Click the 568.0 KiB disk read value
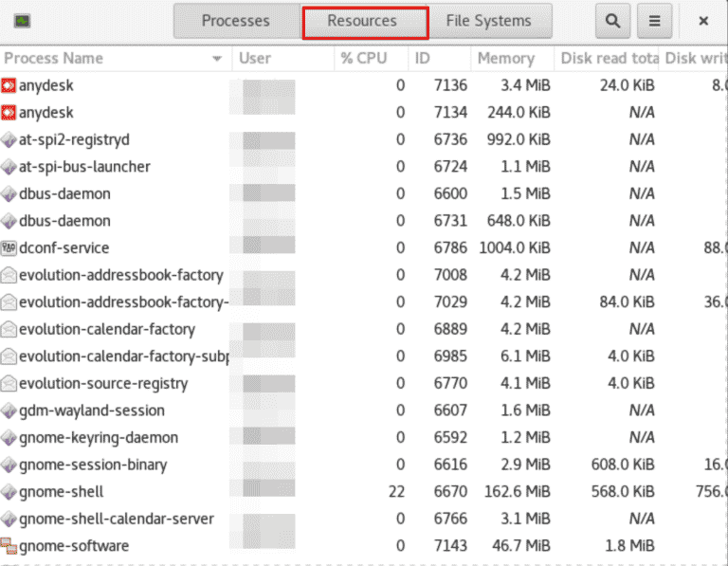 [623, 492]
